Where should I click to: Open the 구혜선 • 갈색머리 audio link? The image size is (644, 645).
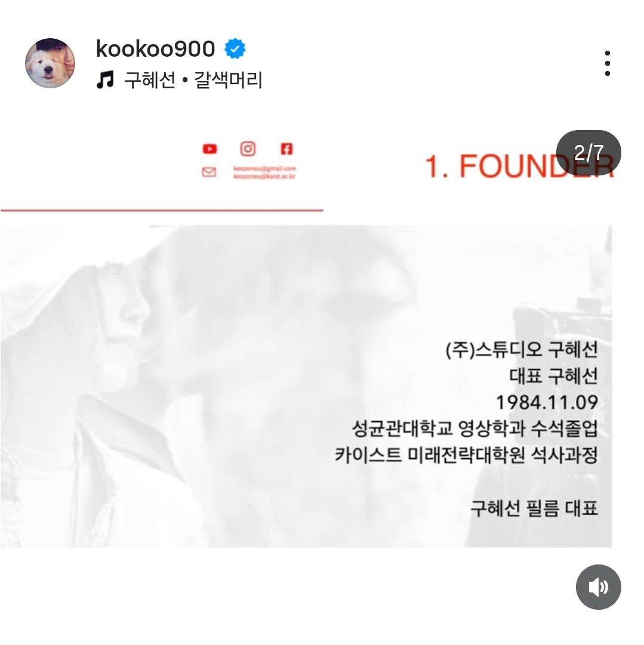[x=193, y=80]
